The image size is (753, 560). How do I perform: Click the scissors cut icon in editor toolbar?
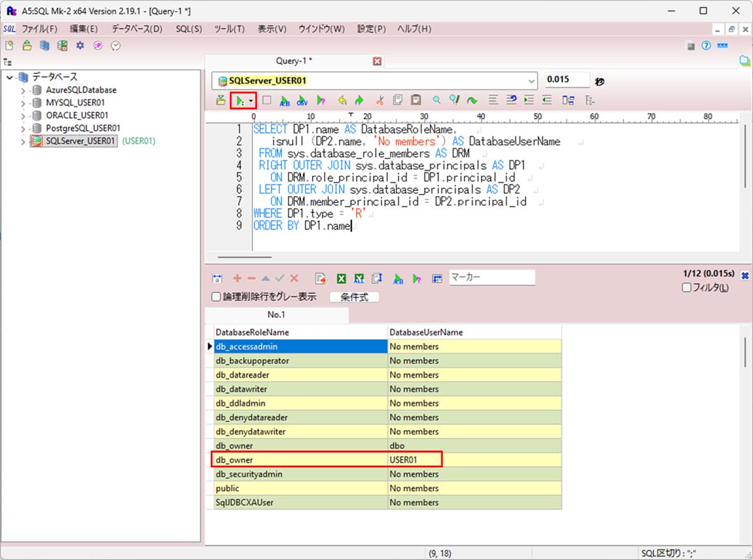[x=380, y=101]
